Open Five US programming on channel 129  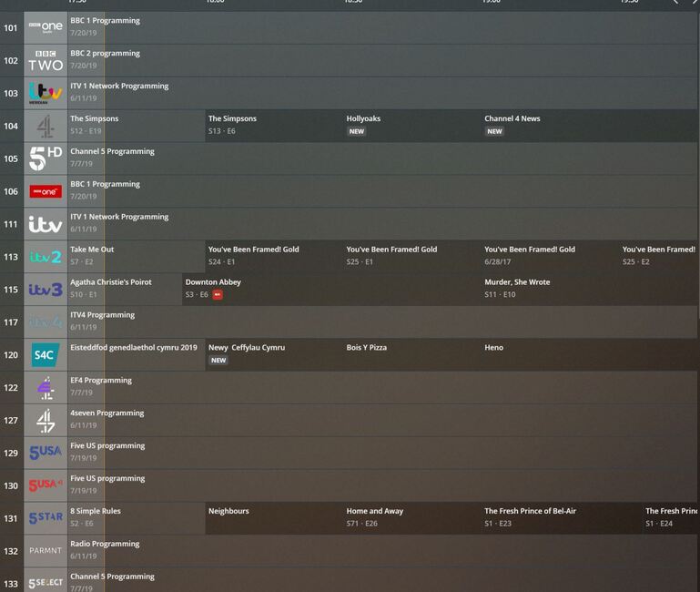click(x=382, y=453)
